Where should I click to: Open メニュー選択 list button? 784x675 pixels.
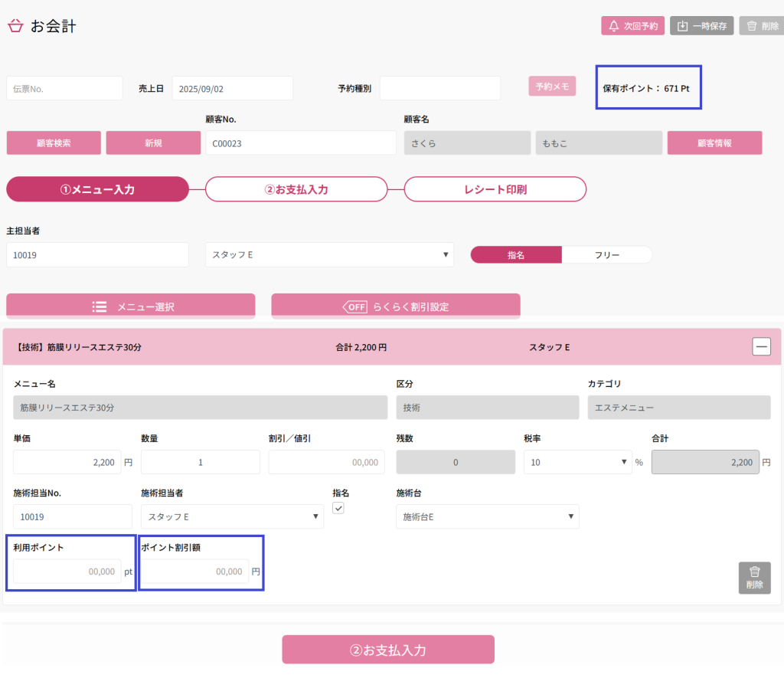click(131, 306)
